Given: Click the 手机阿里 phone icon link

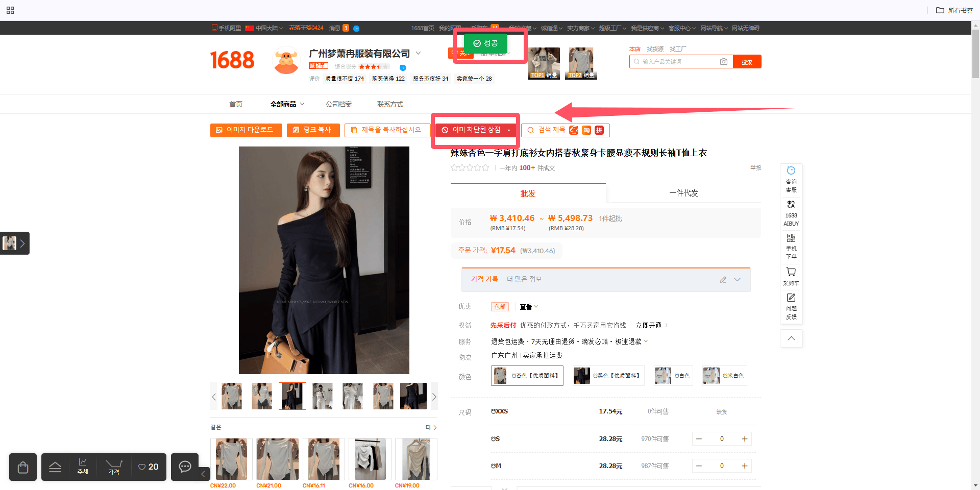Looking at the screenshot, I should pos(226,28).
